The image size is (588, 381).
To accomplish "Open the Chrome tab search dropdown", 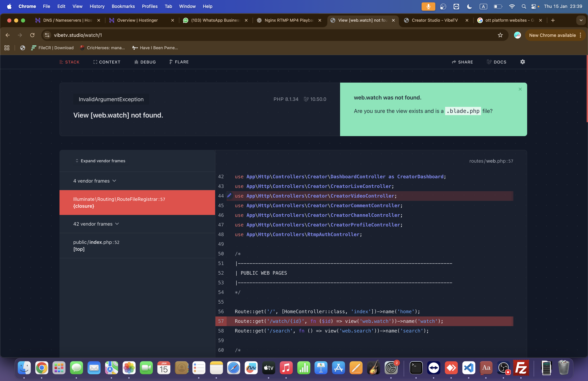I will [581, 20].
